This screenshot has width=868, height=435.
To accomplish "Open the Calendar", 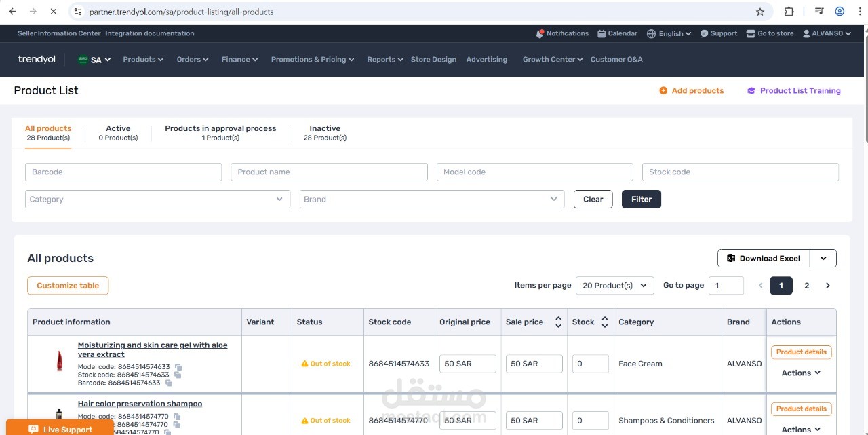I will (617, 33).
